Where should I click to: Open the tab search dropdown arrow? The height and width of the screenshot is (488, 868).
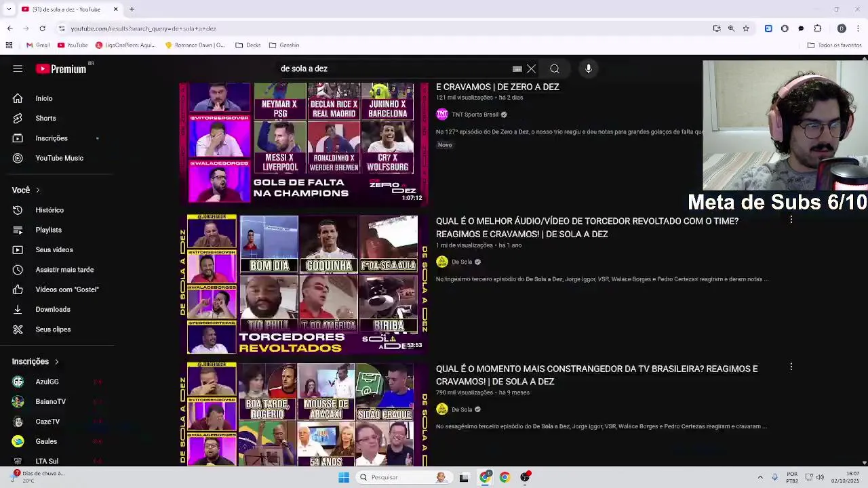[x=9, y=9]
